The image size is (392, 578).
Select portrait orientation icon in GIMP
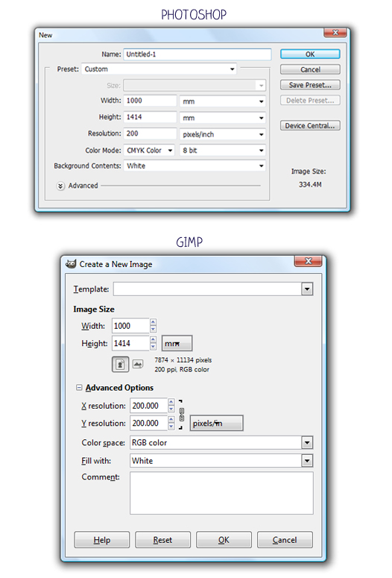pyautogui.click(x=120, y=364)
